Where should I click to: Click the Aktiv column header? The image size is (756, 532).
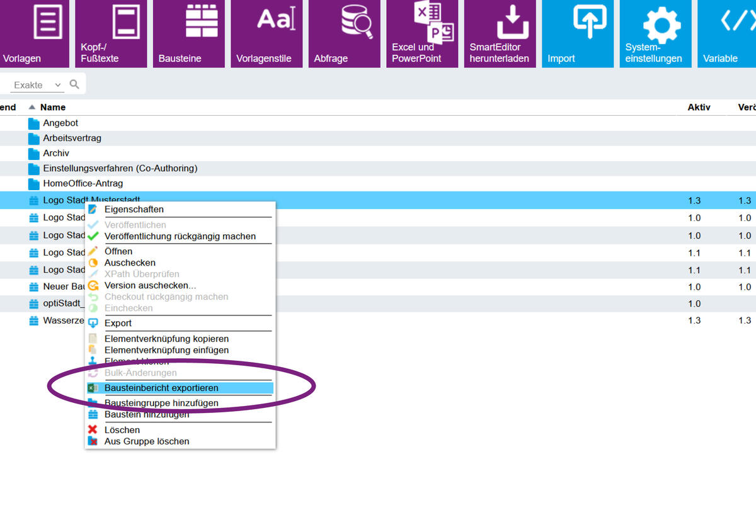tap(699, 107)
